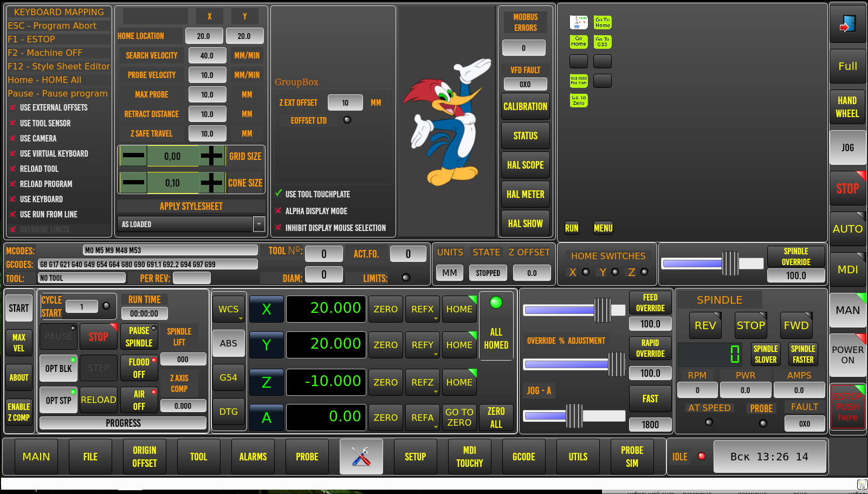868x494 pixels.
Task: Click the MENU button
Action: pyautogui.click(x=603, y=228)
